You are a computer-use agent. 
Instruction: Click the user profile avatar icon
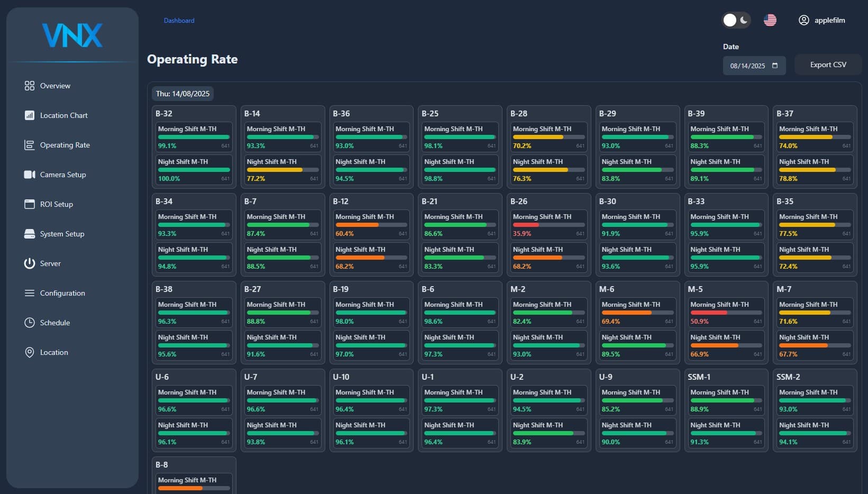(x=803, y=20)
